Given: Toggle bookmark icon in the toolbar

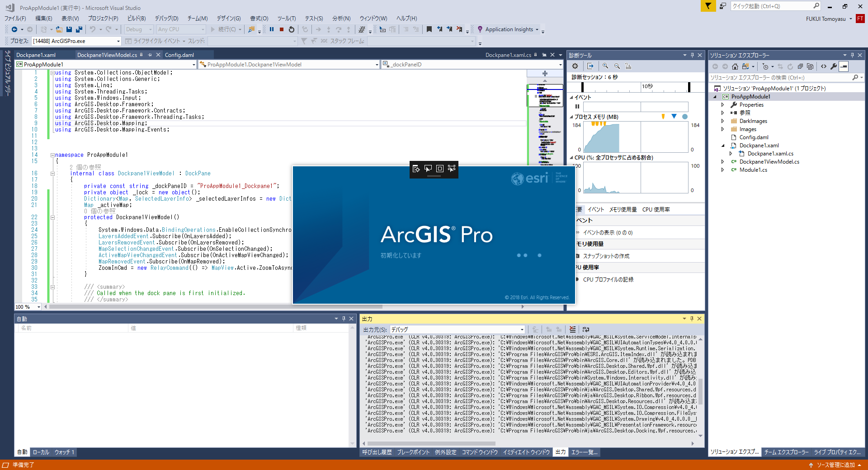Looking at the screenshot, I should pos(429,29).
